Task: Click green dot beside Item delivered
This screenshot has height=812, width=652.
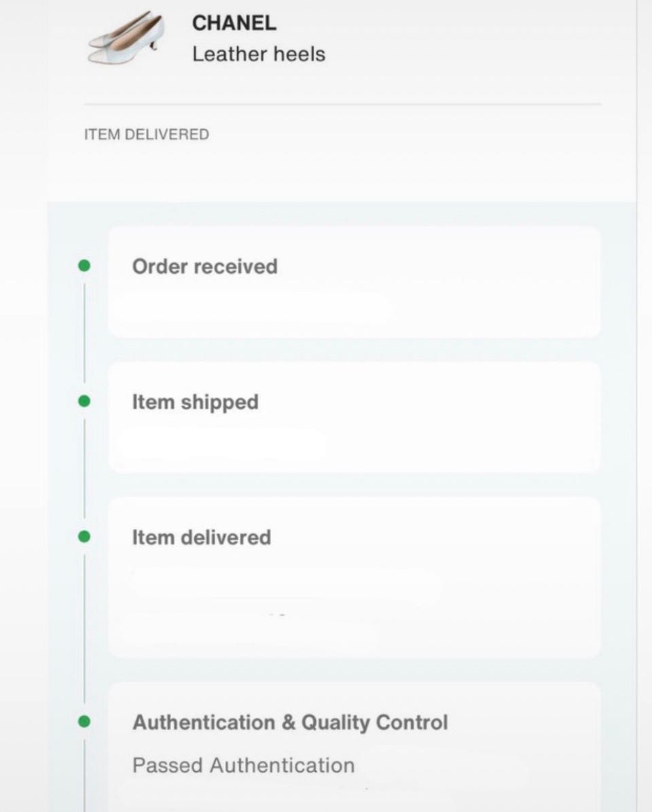Action: coord(84,537)
